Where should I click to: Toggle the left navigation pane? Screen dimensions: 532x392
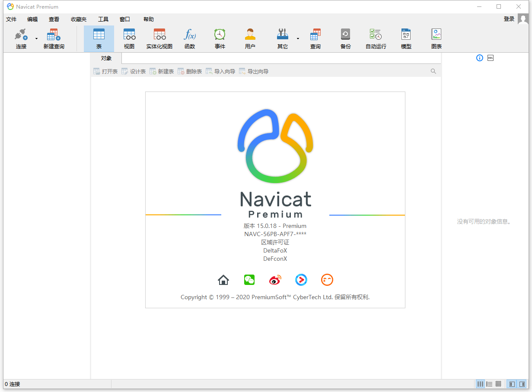(x=512, y=384)
